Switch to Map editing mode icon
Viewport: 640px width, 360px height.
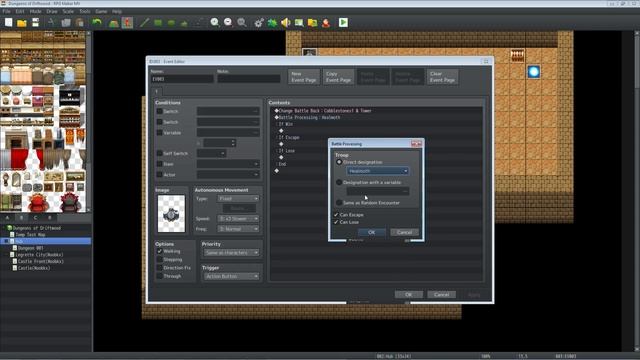(x=113, y=22)
